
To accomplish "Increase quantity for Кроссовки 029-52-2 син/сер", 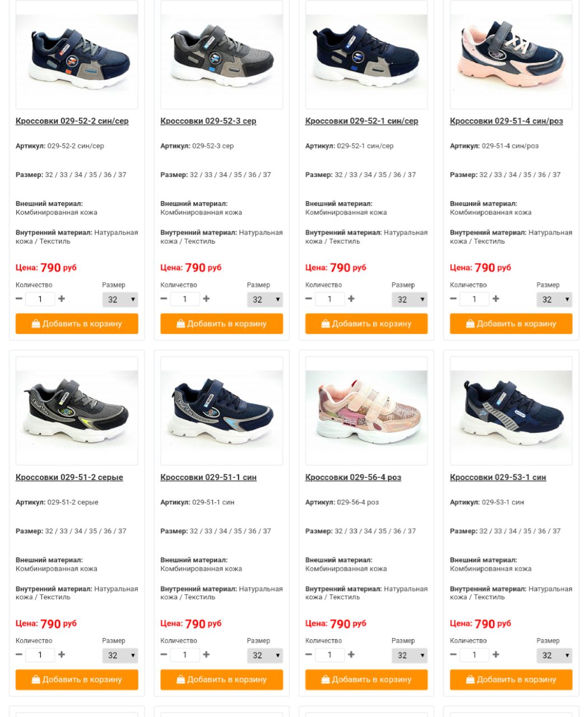I will (x=62, y=299).
